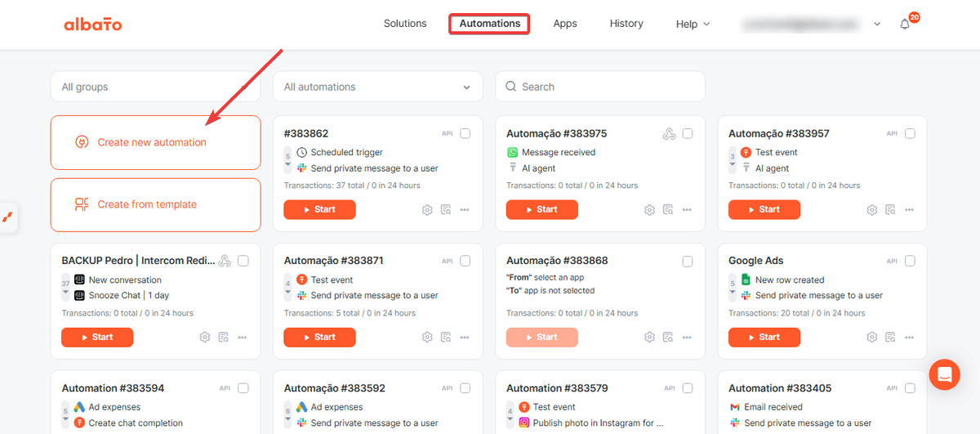The width and height of the screenshot is (980, 434).
Task: Open more options on Automação #383975
Action: pos(687,210)
